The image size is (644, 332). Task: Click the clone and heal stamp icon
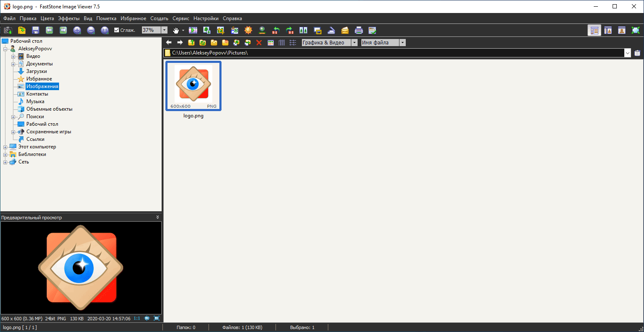click(262, 30)
